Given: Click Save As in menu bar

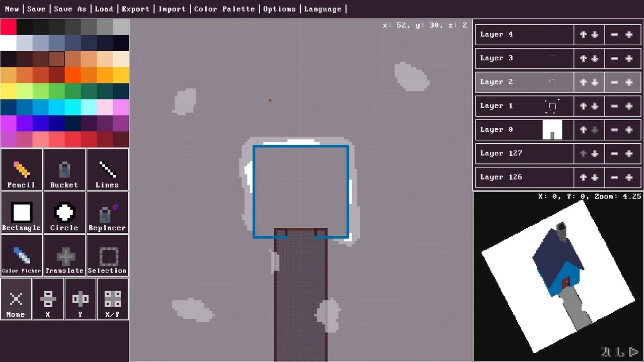Looking at the screenshot, I should [70, 9].
